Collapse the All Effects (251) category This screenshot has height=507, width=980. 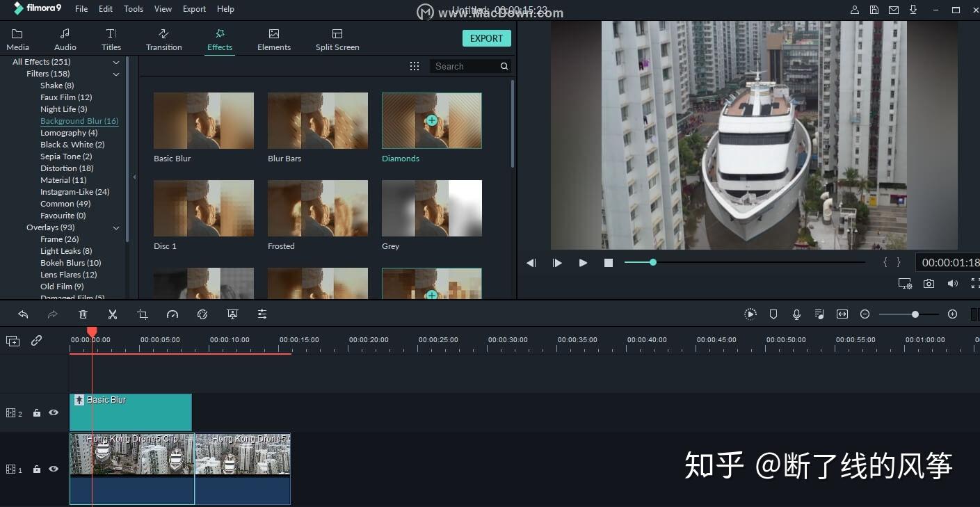tap(116, 62)
